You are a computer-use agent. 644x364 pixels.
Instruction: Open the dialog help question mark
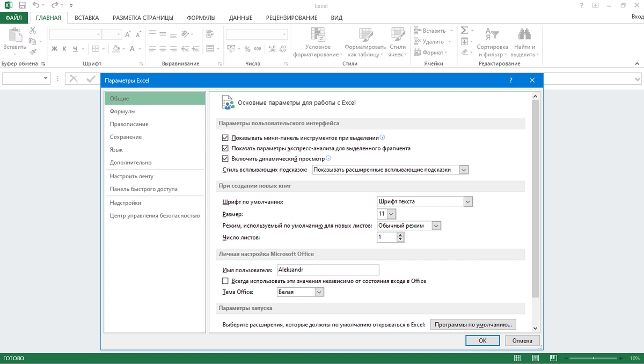(510, 81)
